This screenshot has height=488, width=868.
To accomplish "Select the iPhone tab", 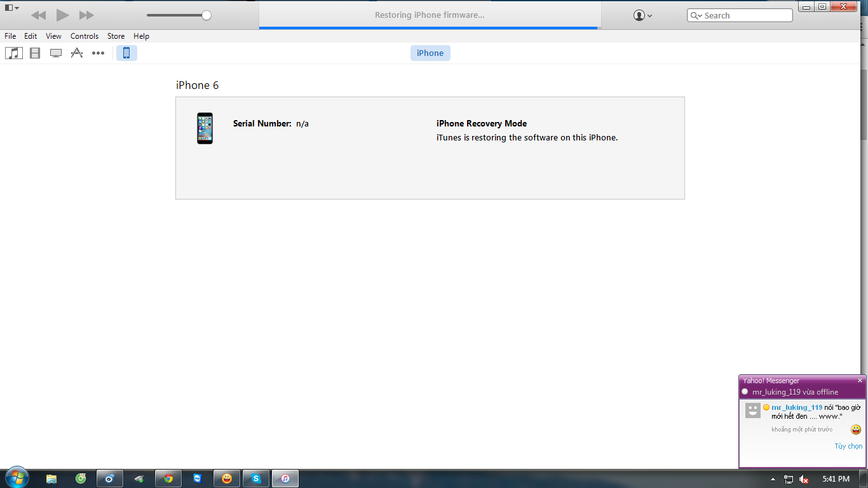I will coord(430,53).
